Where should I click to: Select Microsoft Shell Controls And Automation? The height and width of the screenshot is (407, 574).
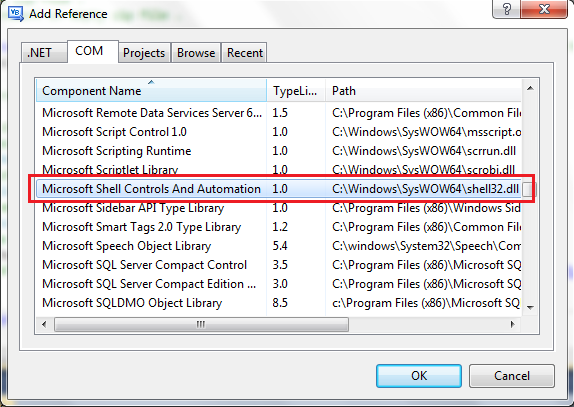(279, 189)
